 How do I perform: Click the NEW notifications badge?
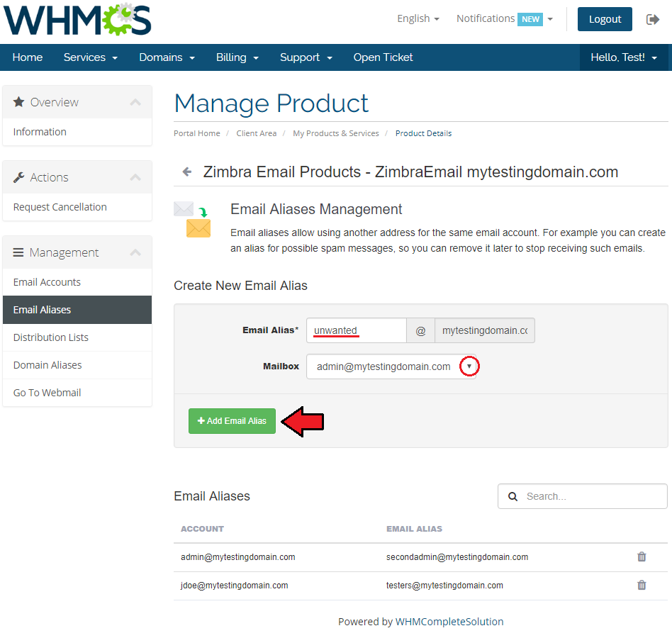coord(530,19)
